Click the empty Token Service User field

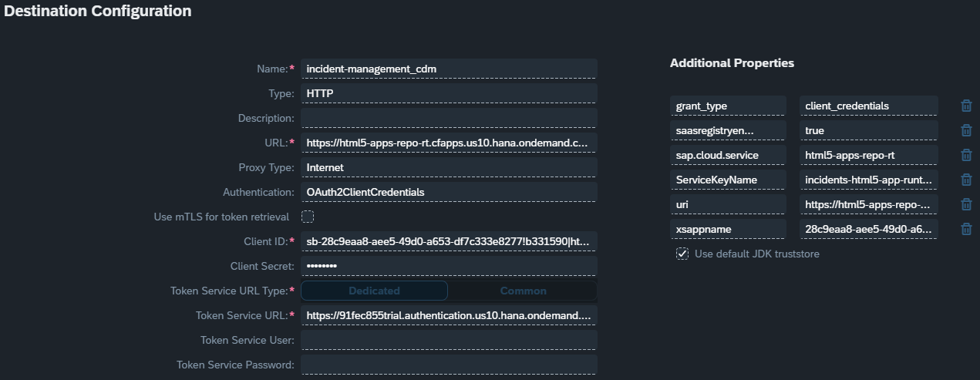449,340
